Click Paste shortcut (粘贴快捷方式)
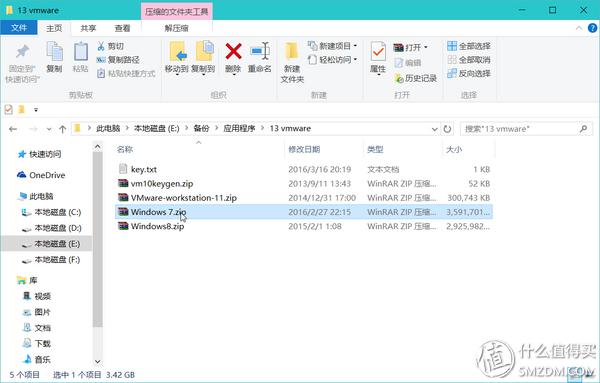 126,73
